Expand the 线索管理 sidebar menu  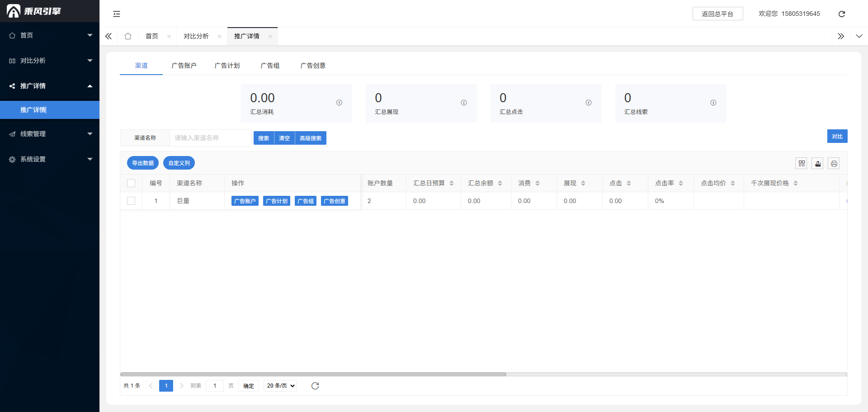click(50, 134)
